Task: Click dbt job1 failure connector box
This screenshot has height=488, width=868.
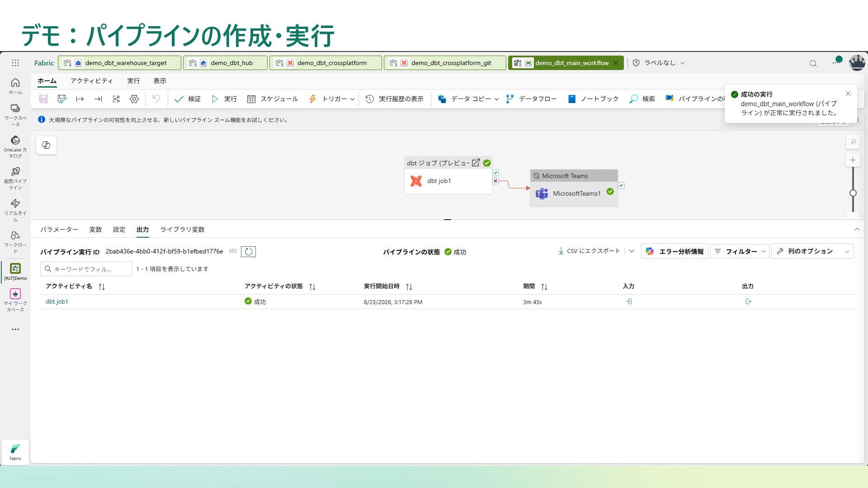Action: click(x=495, y=181)
